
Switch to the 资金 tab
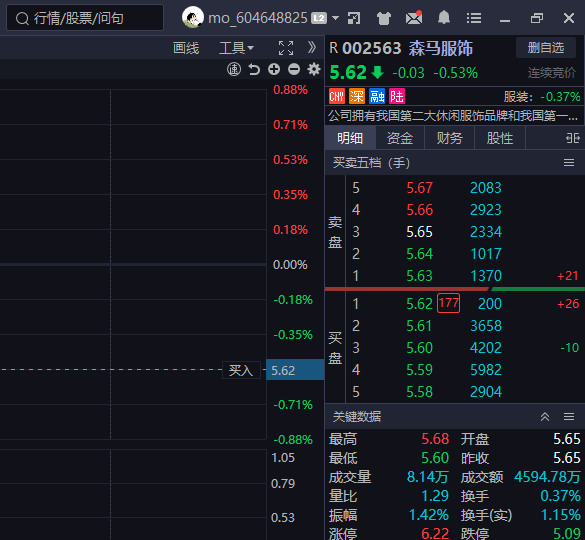pos(400,138)
